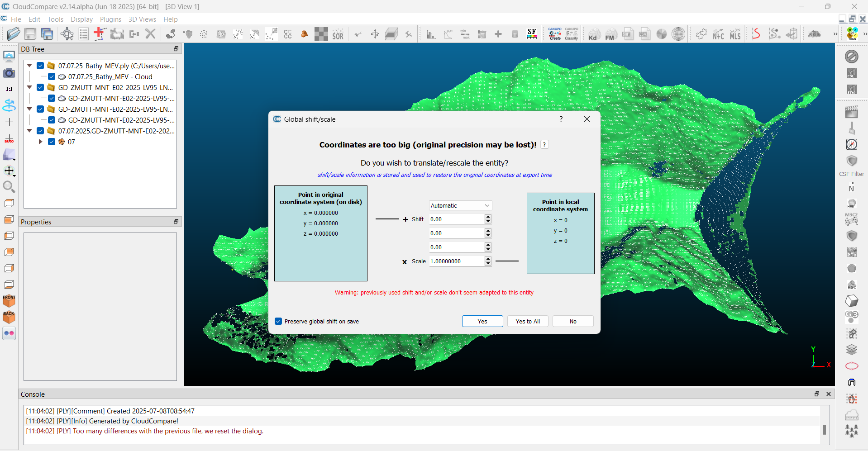Click the CANUPO Create plugin icon
868x451 pixels.
555,34
